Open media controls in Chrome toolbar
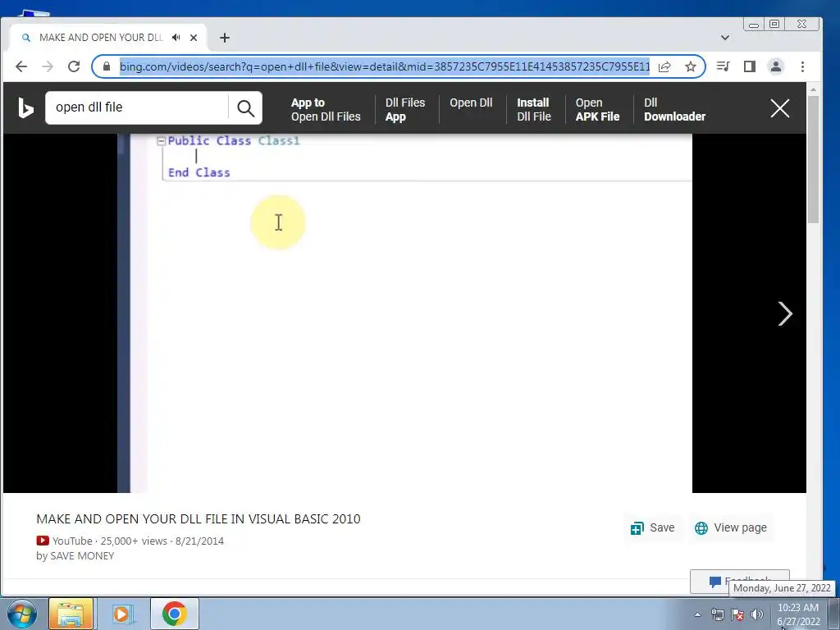Image resolution: width=840 pixels, height=630 pixels. tap(724, 66)
